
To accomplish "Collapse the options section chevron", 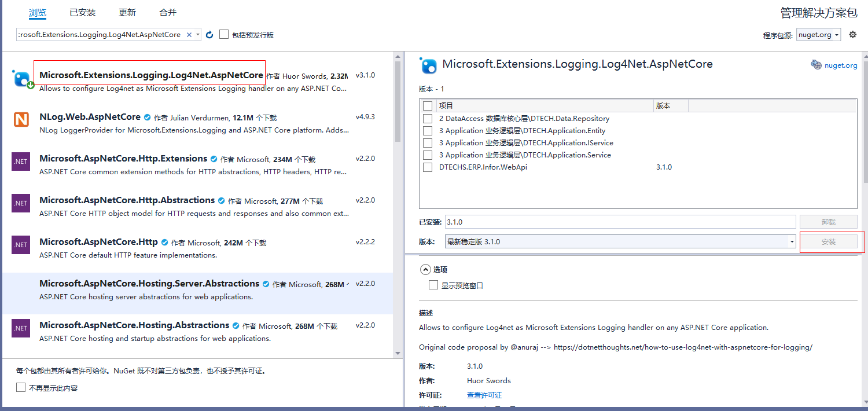I will click(425, 269).
